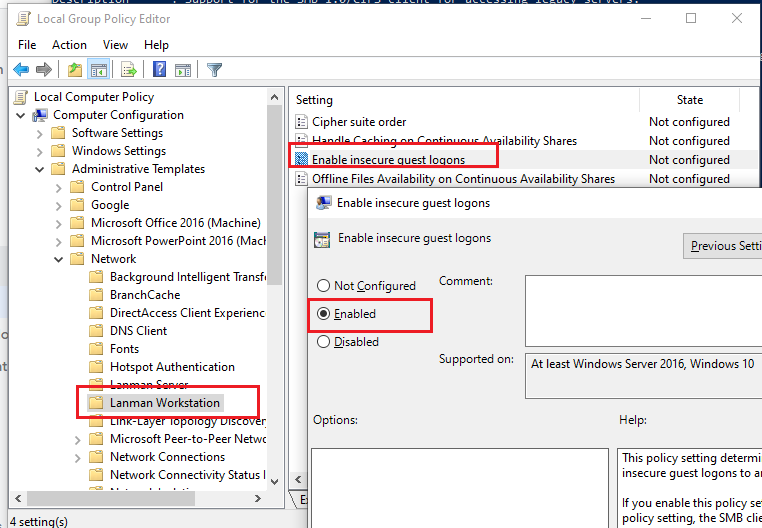Viewport: 762px width, 528px height.
Task: Click the Previous Setting button
Action: coord(724,246)
